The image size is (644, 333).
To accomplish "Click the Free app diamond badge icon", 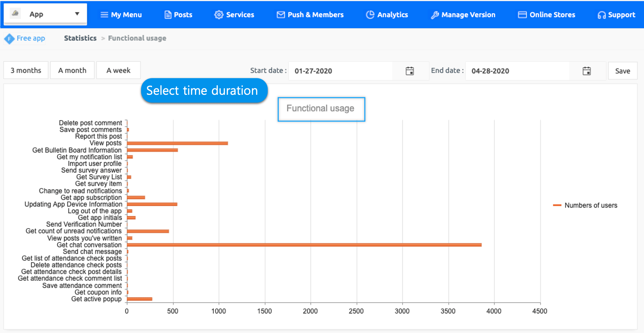I will 9,39.
